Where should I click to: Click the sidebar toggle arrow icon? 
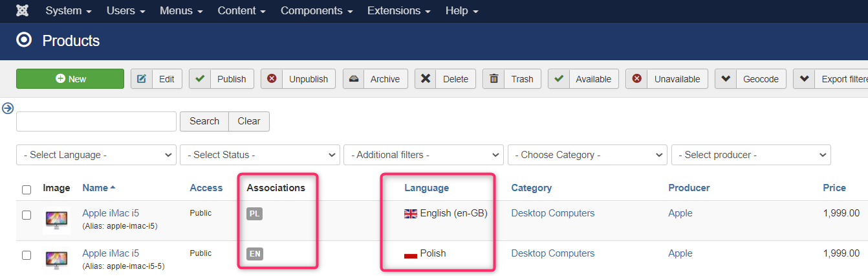coord(8,108)
